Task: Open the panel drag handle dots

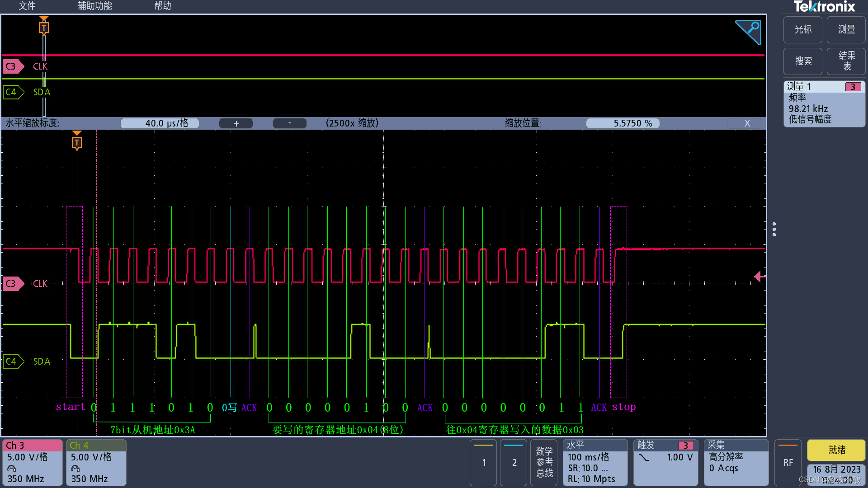Action: tap(774, 229)
